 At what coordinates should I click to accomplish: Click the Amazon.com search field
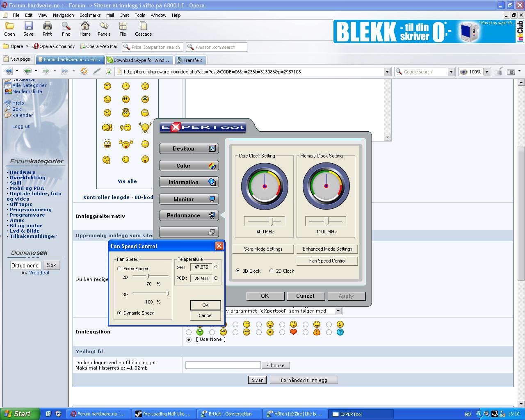point(217,47)
